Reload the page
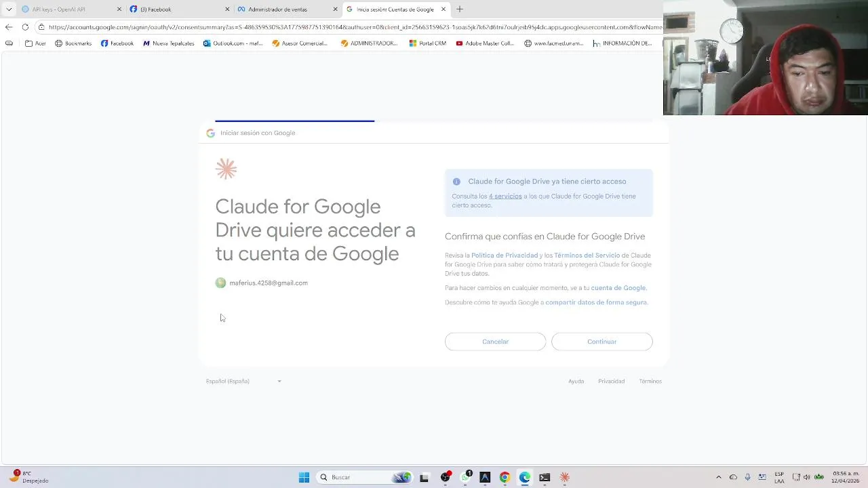 [25, 27]
